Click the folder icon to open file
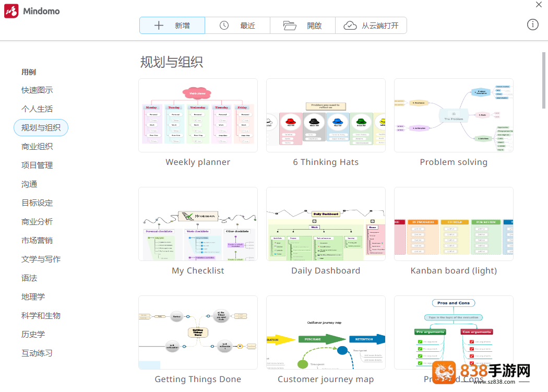The height and width of the screenshot is (392, 548). 290,25
